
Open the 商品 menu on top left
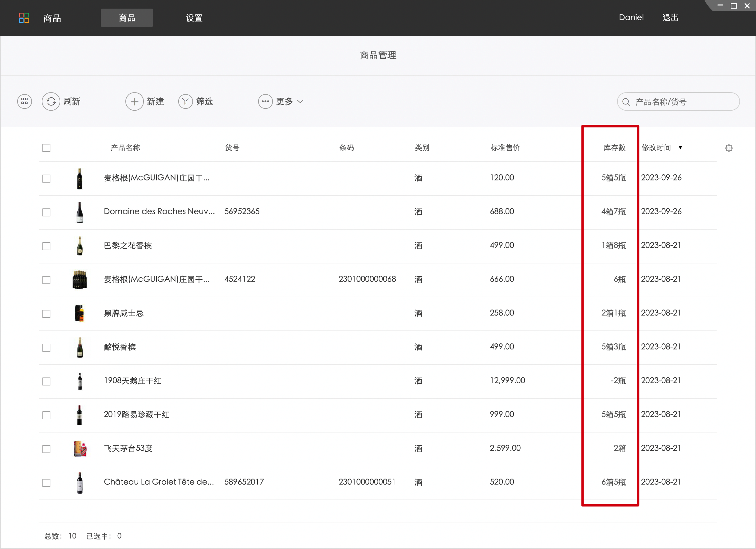coord(52,18)
